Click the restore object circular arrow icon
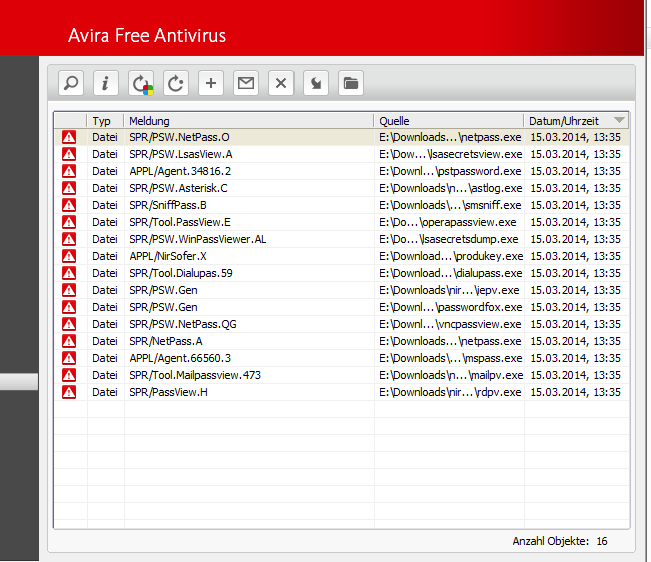This screenshot has width=651, height=562. (x=176, y=83)
